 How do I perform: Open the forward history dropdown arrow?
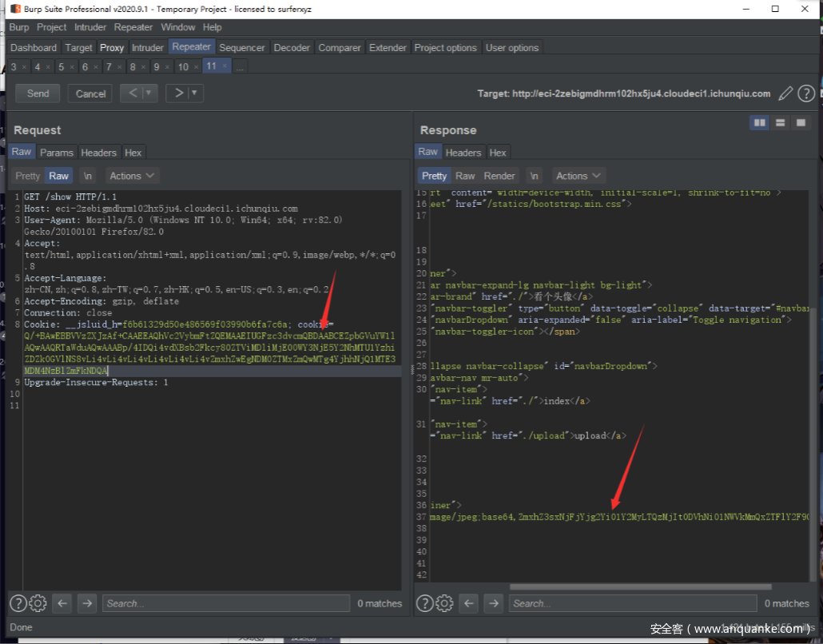click(x=194, y=93)
